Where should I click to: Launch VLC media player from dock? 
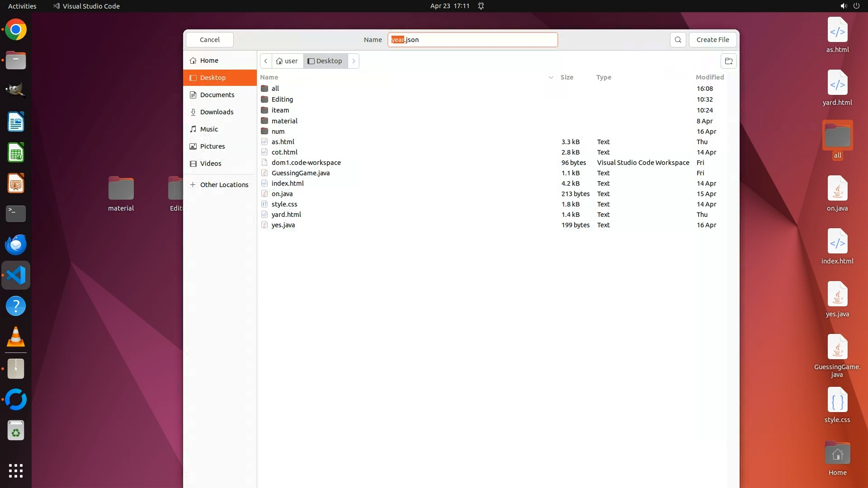click(x=16, y=337)
